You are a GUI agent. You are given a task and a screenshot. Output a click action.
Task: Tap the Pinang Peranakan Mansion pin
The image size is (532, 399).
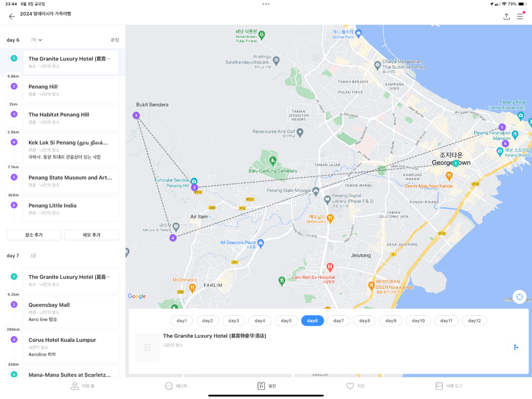click(x=515, y=135)
